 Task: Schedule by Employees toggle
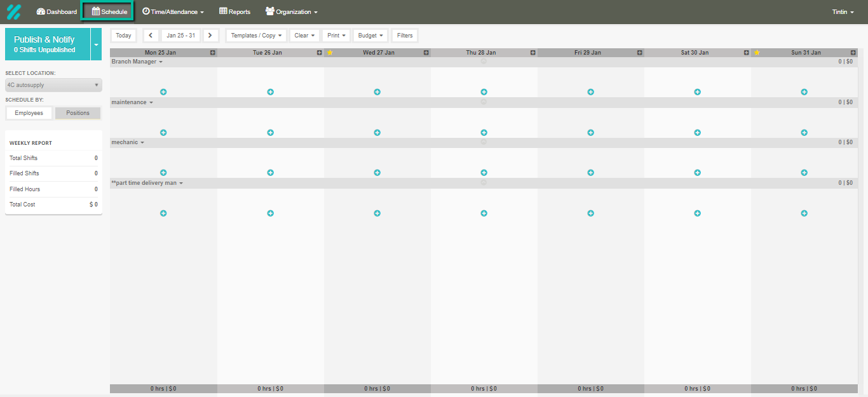[x=29, y=113]
